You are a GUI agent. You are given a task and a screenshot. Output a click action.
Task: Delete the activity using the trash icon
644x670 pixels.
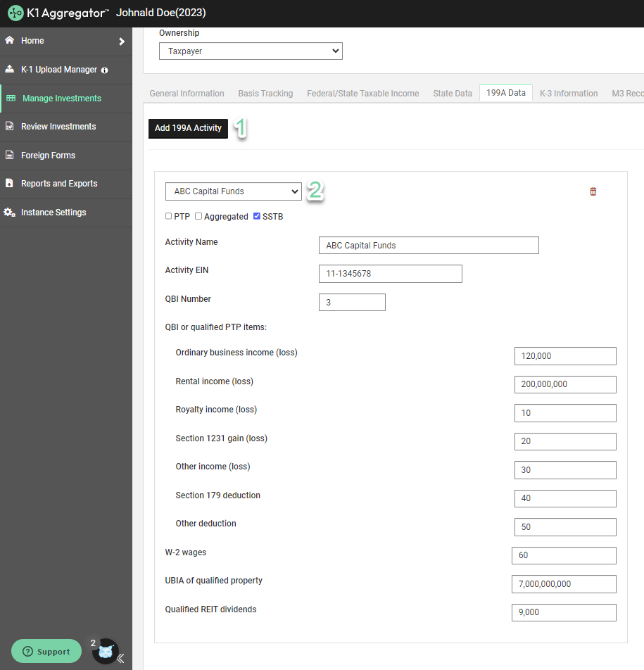(x=593, y=191)
